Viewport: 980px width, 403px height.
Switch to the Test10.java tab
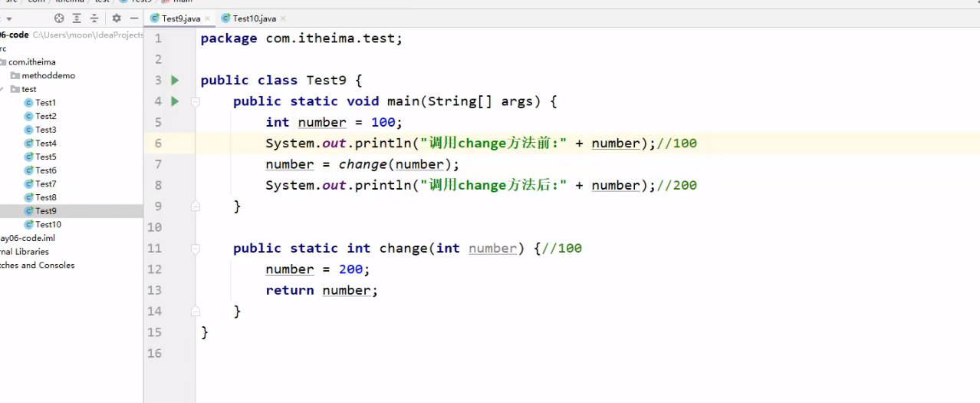click(254, 18)
